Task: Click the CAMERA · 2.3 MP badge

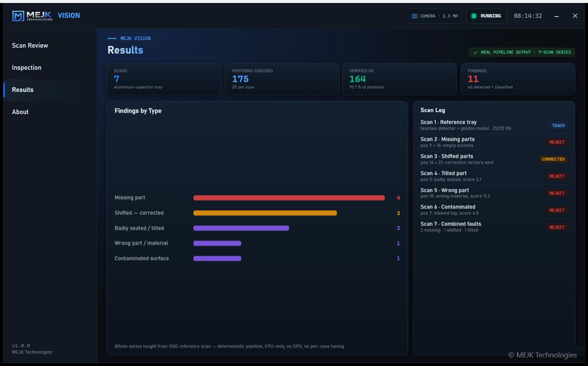Action: coord(435,16)
